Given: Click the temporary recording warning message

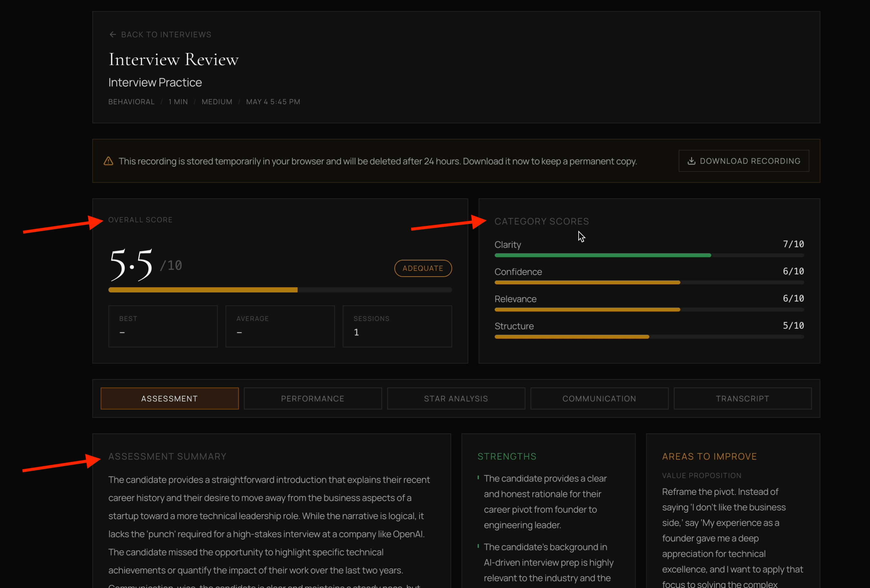Looking at the screenshot, I should coord(378,161).
